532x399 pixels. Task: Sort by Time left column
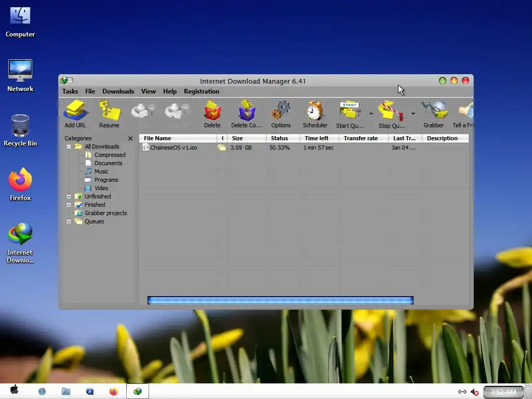[320, 138]
